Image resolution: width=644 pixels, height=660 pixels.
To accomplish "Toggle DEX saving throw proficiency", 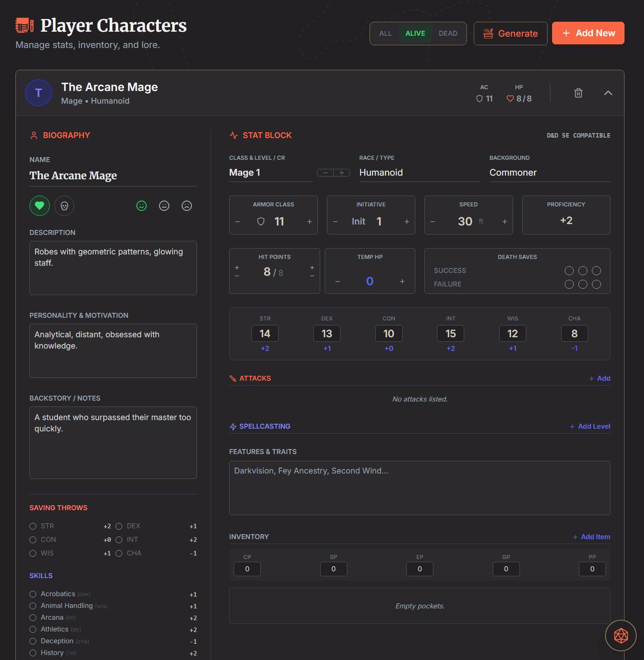I will tap(119, 526).
